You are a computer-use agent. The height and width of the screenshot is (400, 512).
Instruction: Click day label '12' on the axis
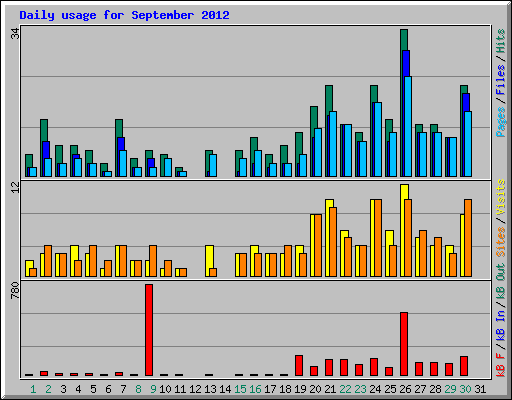195,389
